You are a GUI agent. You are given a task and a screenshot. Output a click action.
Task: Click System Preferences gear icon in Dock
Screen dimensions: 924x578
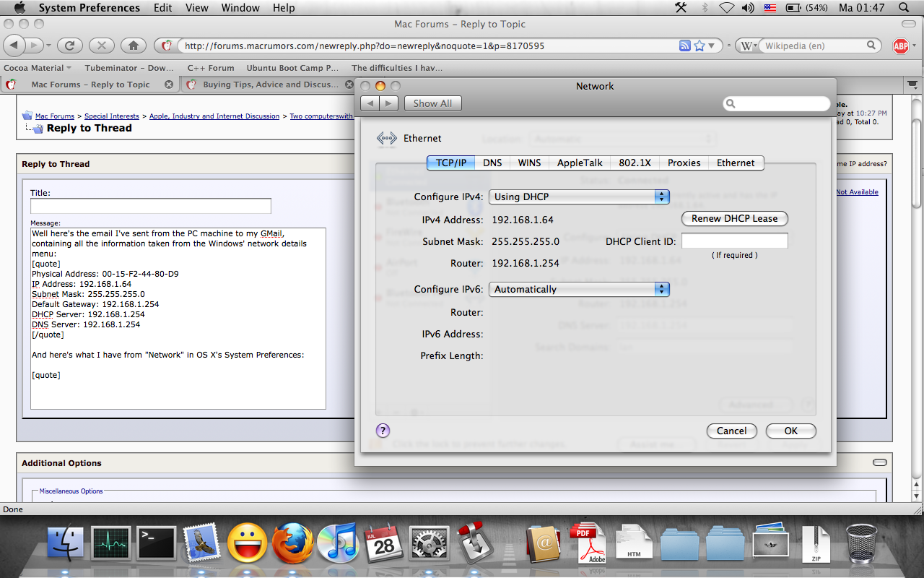[x=429, y=543]
